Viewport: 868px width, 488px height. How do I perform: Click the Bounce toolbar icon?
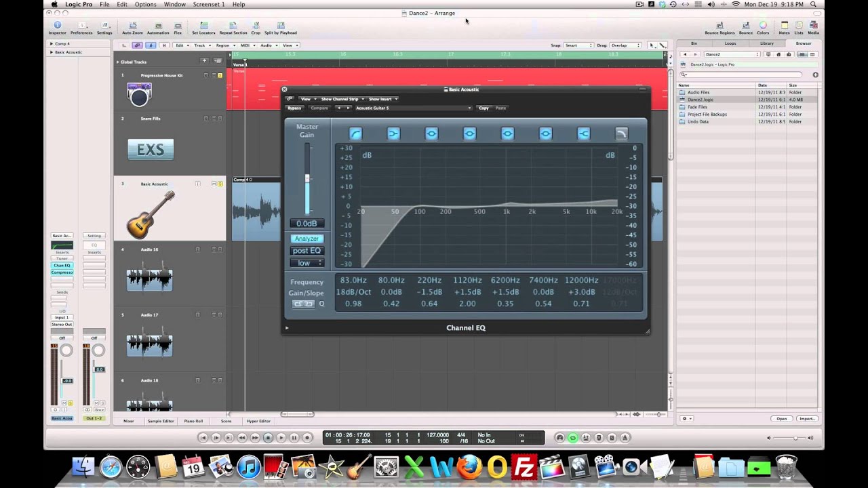click(x=746, y=27)
